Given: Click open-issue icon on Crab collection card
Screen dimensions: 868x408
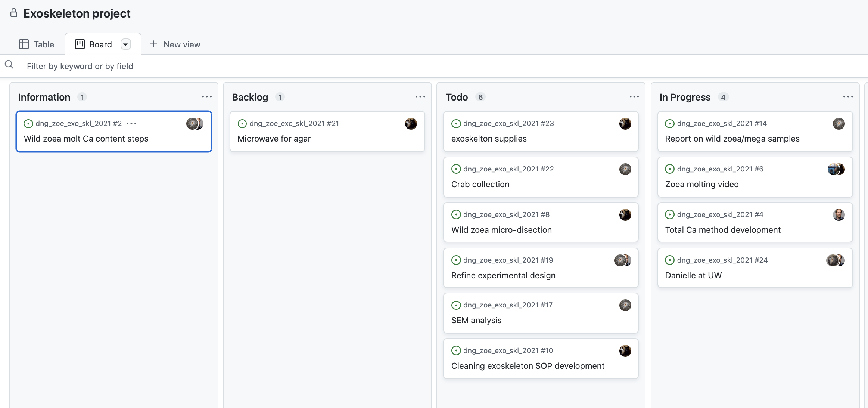Looking at the screenshot, I should (456, 169).
